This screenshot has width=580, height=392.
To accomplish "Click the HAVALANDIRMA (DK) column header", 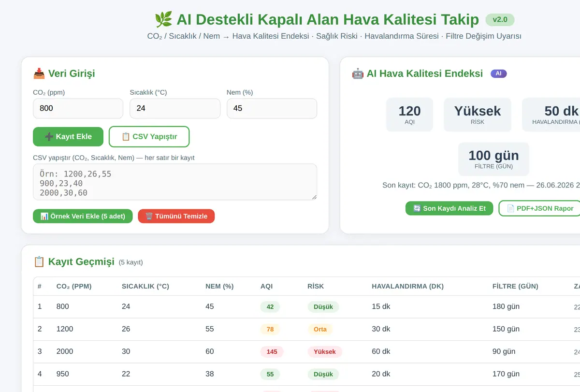I will coord(408,286).
